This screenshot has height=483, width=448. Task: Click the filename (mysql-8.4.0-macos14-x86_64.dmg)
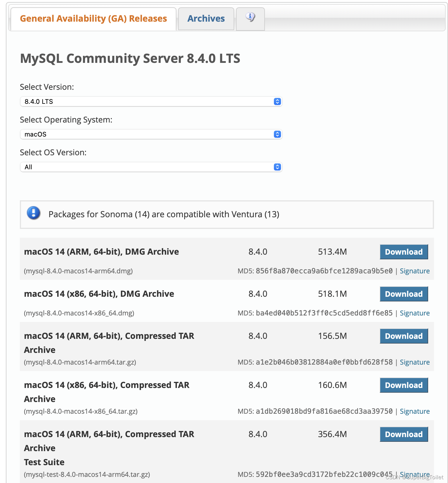click(x=79, y=313)
